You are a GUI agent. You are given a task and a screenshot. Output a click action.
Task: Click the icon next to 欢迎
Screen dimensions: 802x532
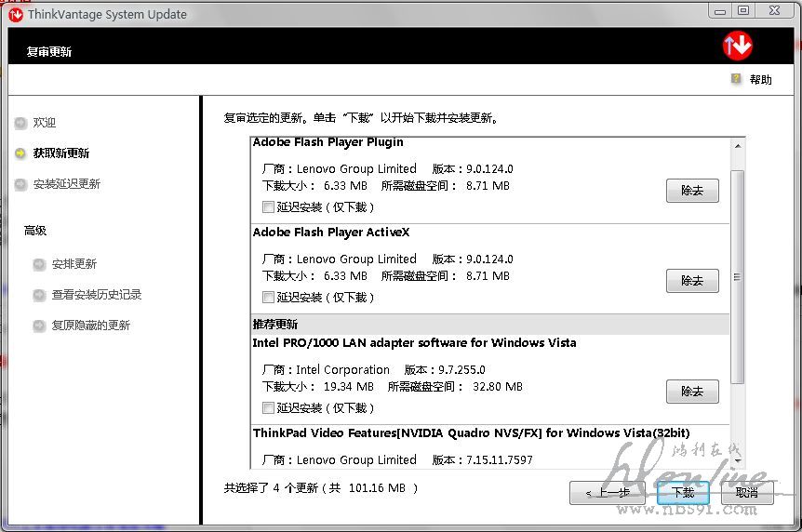tap(20, 123)
